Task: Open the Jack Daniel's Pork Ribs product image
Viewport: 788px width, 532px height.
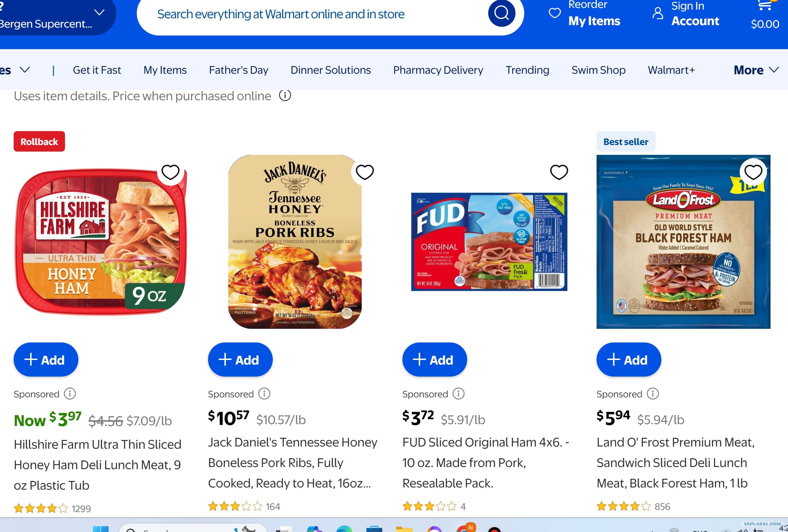Action: 295,242
